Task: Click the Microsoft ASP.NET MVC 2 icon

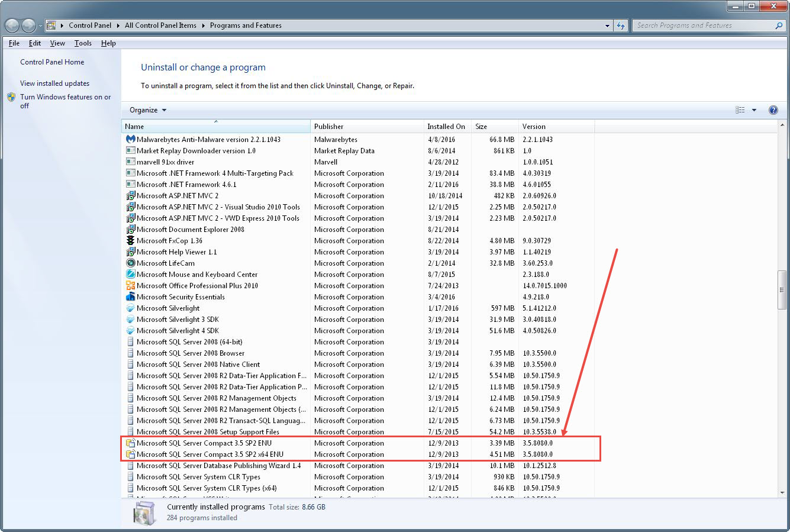Action: (131, 195)
